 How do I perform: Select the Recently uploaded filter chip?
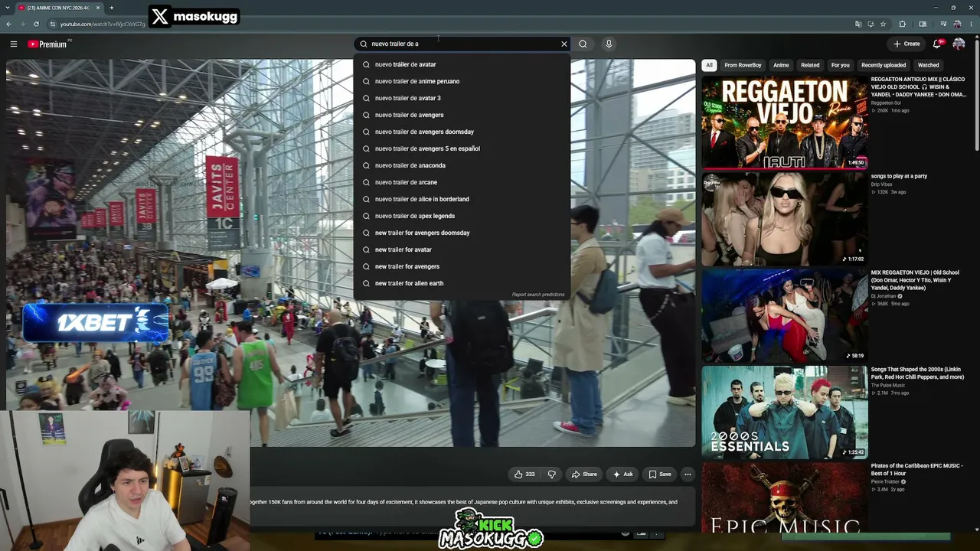tap(884, 65)
